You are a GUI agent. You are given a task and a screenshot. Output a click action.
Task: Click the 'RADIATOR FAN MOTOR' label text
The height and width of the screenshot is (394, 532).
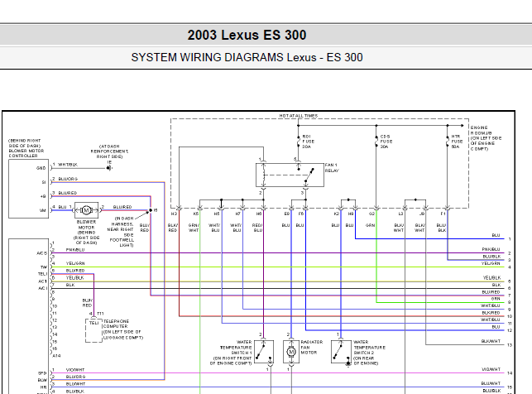click(x=311, y=348)
